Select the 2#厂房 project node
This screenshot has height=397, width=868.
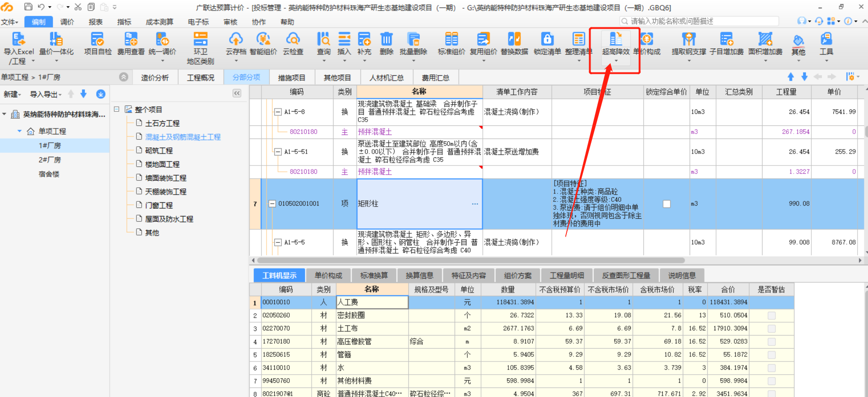tap(50, 160)
